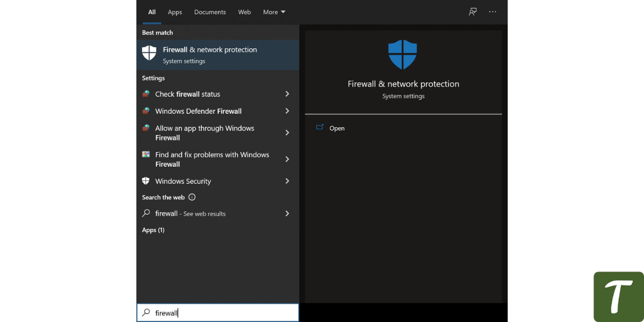Click the search box containing firewall
The width and height of the screenshot is (644, 322).
[218, 312]
